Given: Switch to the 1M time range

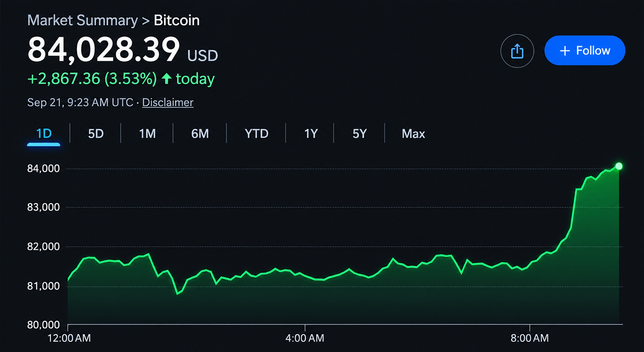Looking at the screenshot, I should pyautogui.click(x=147, y=134).
